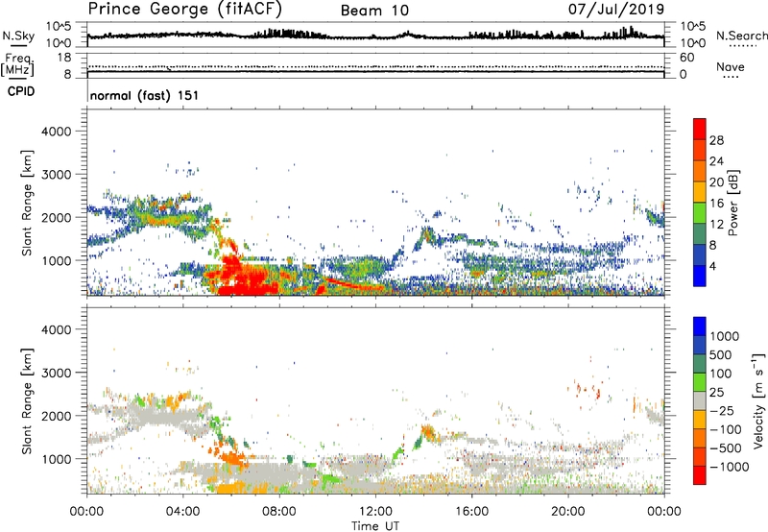Pick the blue top segment of velocity colorbar
This screenshot has width=768, height=532.
[x=700, y=326]
